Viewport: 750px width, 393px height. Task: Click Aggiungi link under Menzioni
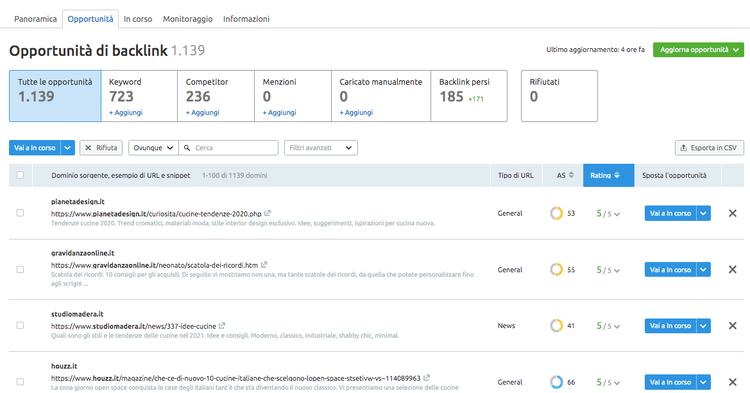tap(279, 112)
